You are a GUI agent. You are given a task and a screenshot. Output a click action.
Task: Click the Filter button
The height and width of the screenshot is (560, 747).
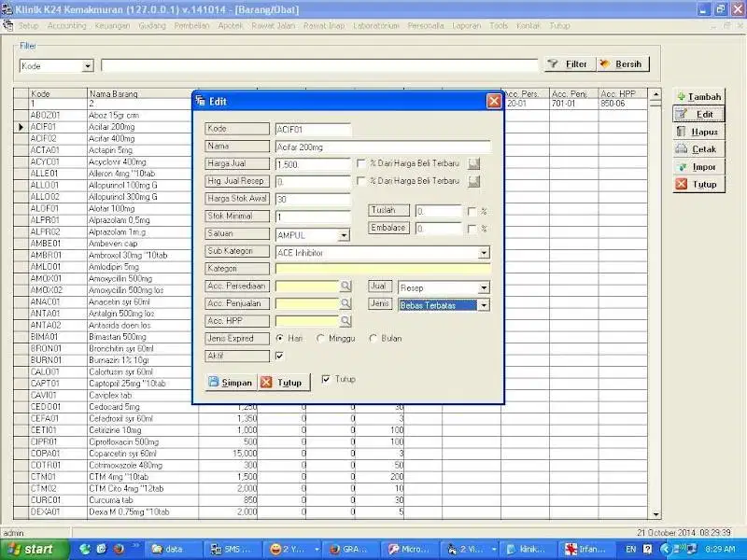(570, 63)
